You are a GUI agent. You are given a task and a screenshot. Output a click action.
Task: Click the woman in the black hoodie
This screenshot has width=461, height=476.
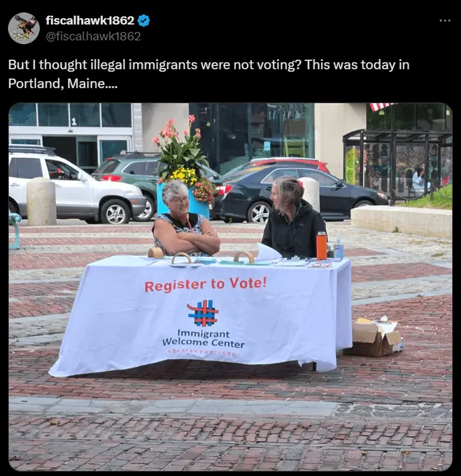click(294, 218)
